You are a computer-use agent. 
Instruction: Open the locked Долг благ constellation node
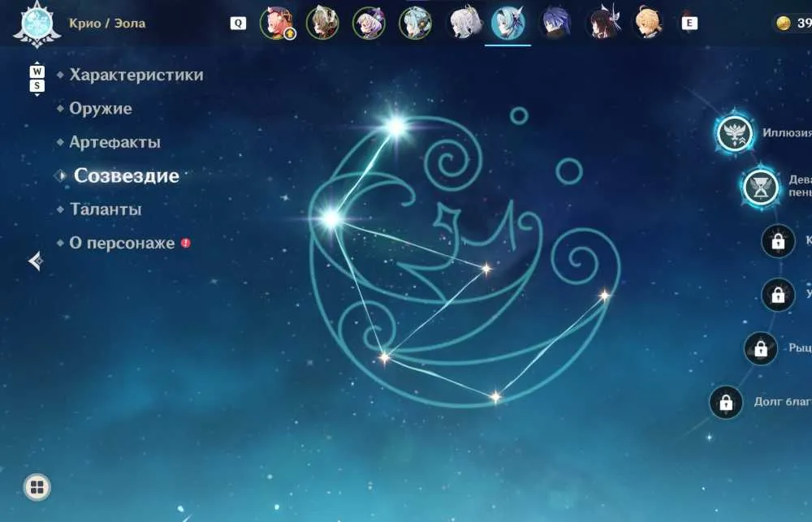pos(726,403)
